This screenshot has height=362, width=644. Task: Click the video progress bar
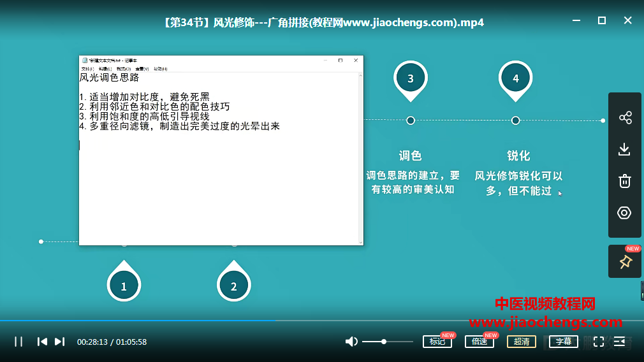click(x=322, y=320)
